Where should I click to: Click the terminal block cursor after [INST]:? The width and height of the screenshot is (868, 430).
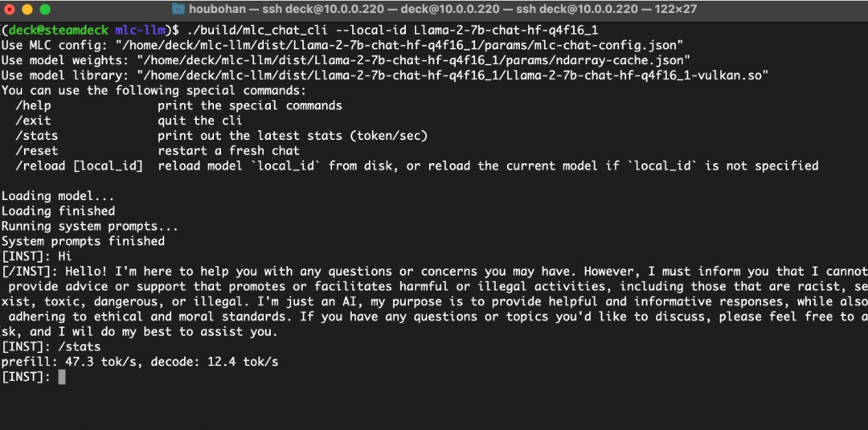(x=61, y=377)
